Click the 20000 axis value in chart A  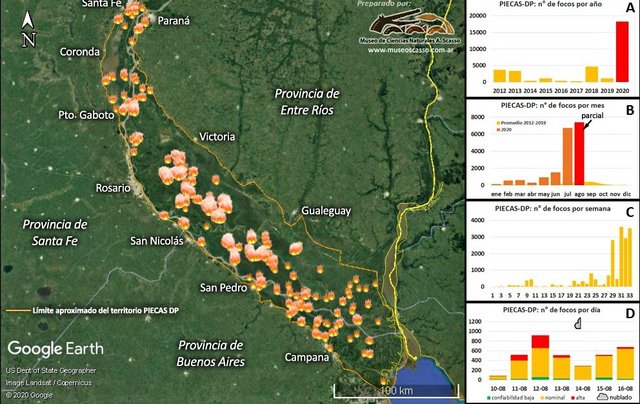point(478,16)
